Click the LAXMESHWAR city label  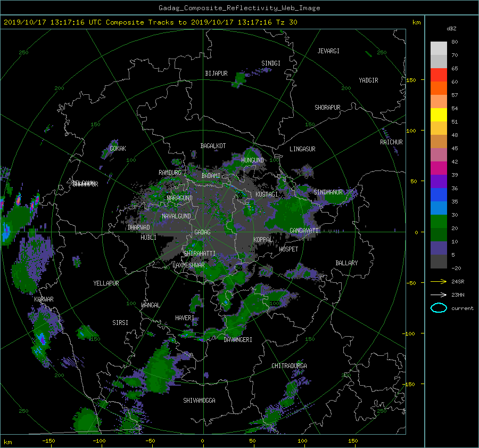[188, 265]
